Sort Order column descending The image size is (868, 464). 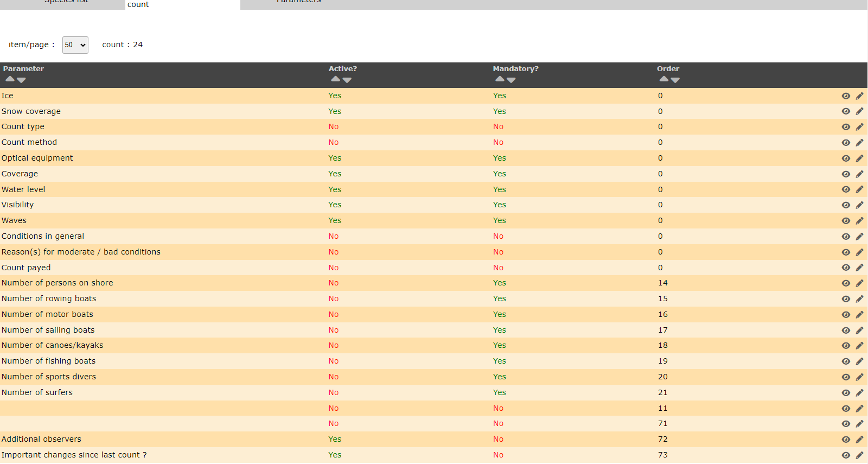point(675,80)
